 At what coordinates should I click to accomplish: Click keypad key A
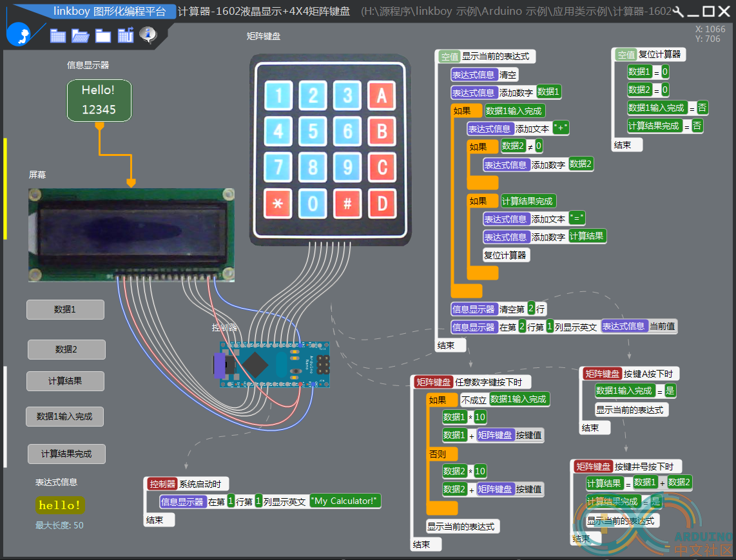(382, 96)
